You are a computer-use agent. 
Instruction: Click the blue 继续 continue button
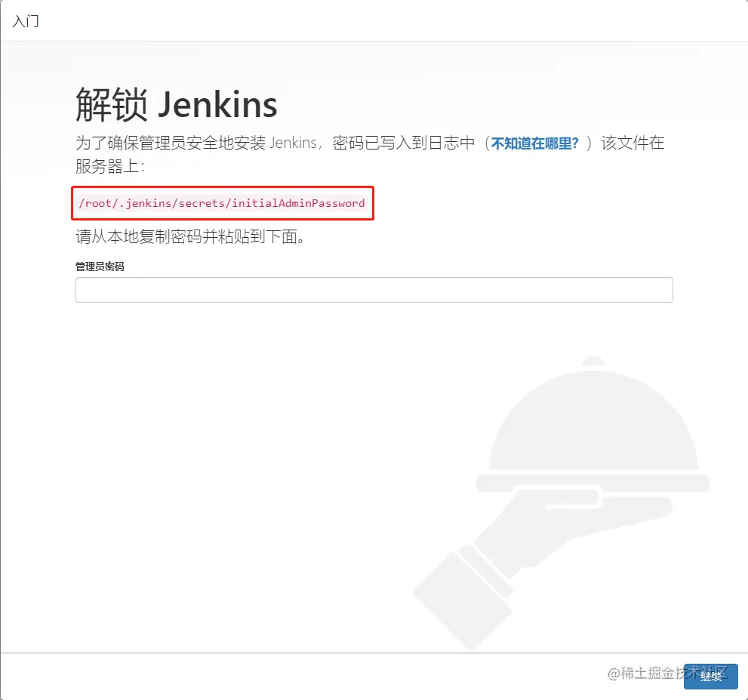click(710, 676)
